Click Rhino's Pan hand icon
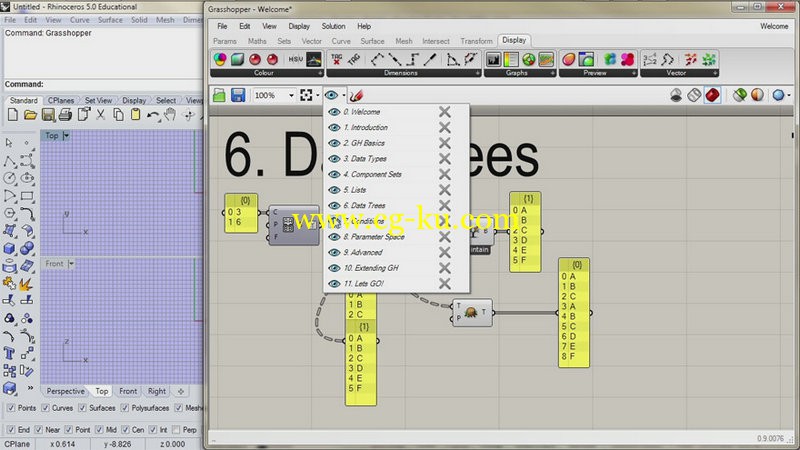The width and height of the screenshot is (800, 450). click(x=170, y=115)
